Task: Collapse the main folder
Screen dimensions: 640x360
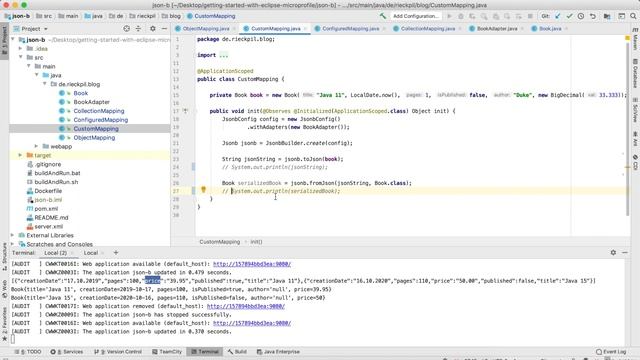Action: [29, 66]
